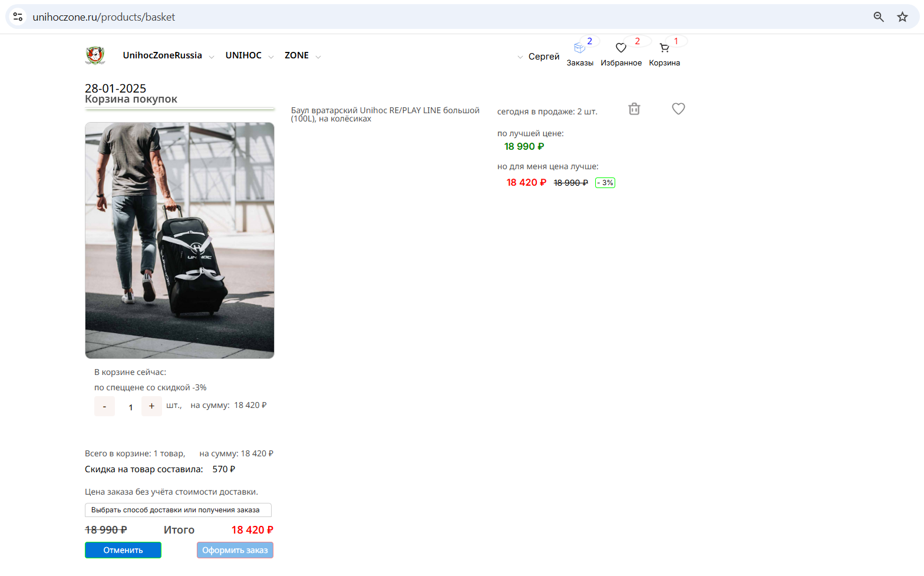Click the orders count badge 2
This screenshot has height=576, width=924.
(x=589, y=41)
